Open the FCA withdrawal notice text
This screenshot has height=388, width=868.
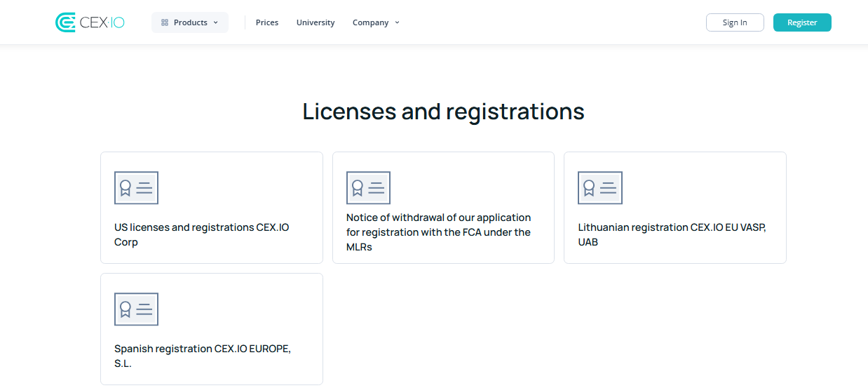[438, 232]
